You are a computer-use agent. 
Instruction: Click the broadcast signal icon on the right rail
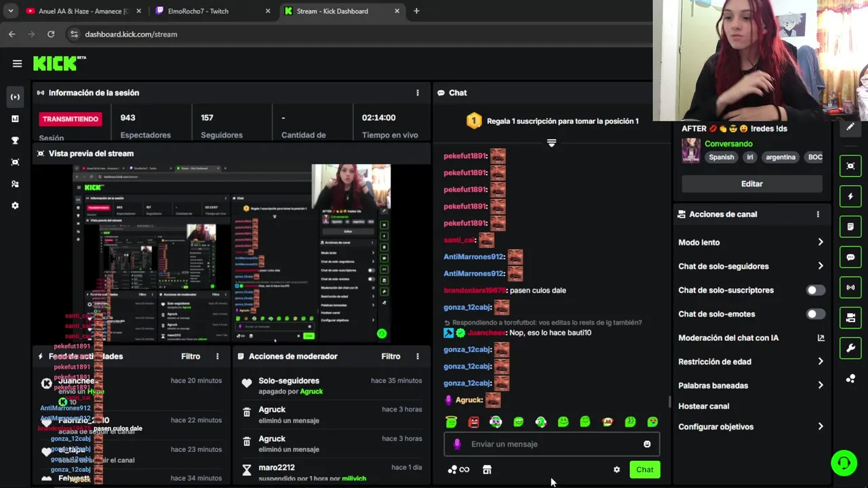point(850,287)
